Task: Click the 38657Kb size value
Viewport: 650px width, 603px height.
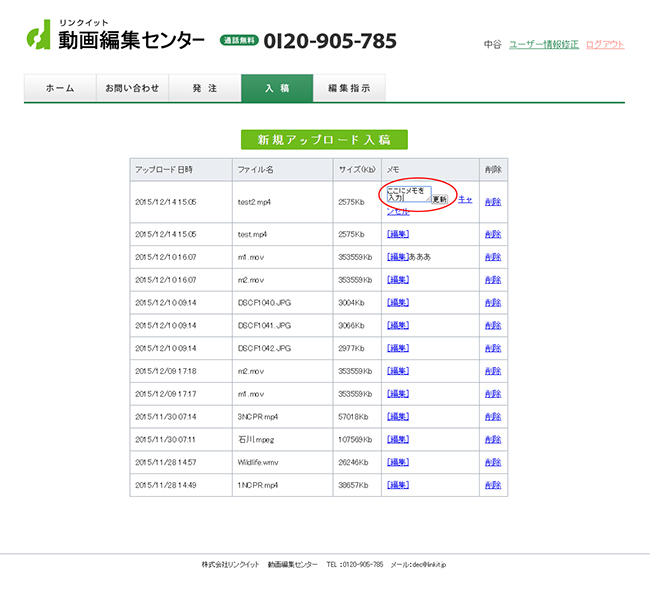Action: pyautogui.click(x=353, y=485)
